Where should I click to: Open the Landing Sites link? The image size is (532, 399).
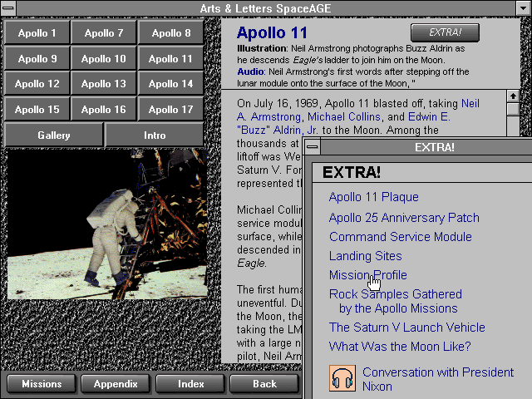coord(366,256)
